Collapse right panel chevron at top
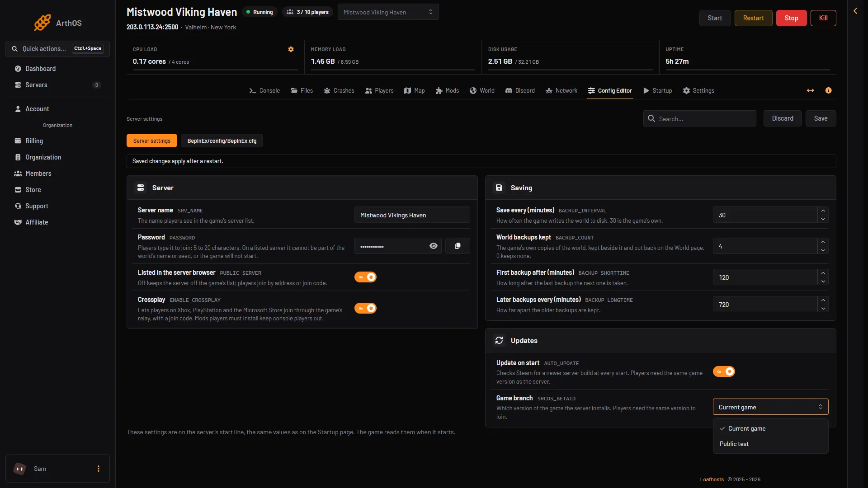Viewport: 868px width, 488px height. (x=855, y=11)
